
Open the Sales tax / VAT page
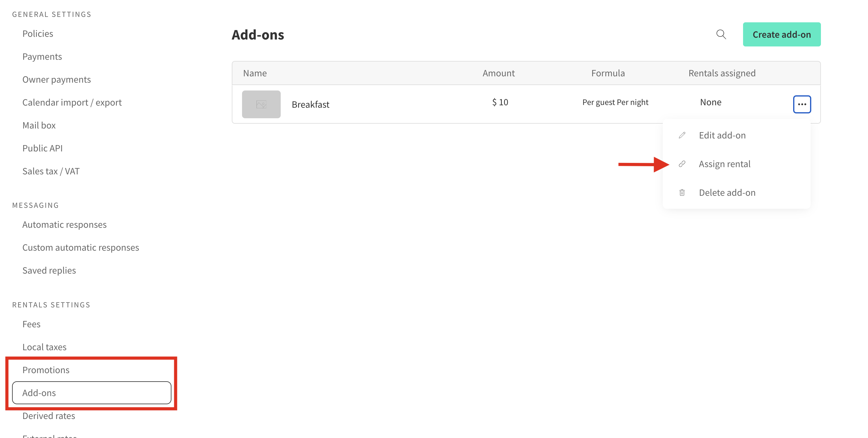tap(51, 171)
